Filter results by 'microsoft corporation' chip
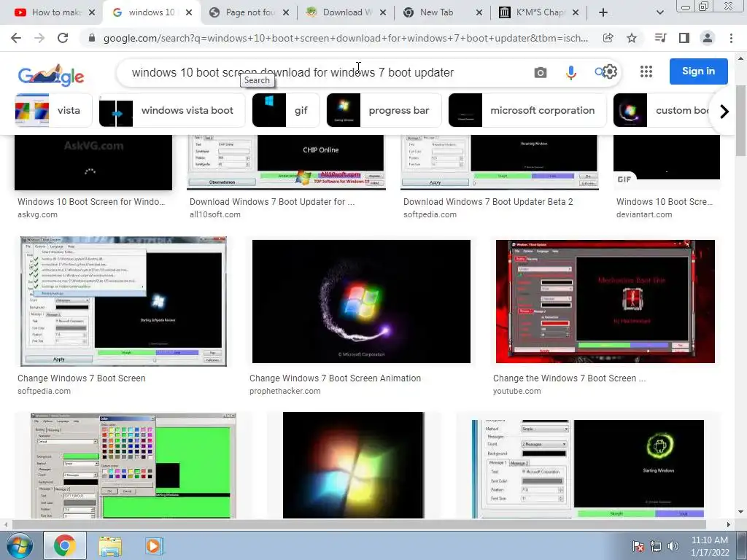747x560 pixels. click(x=527, y=111)
